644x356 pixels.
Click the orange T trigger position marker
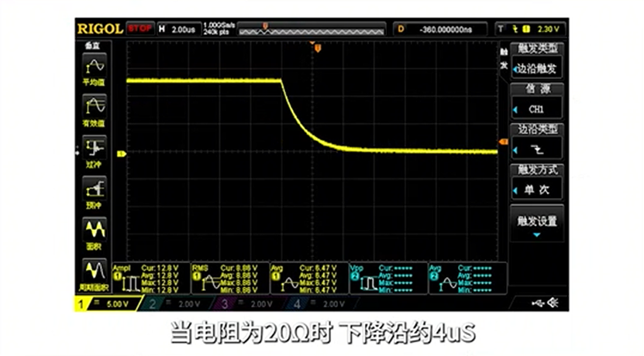[318, 49]
